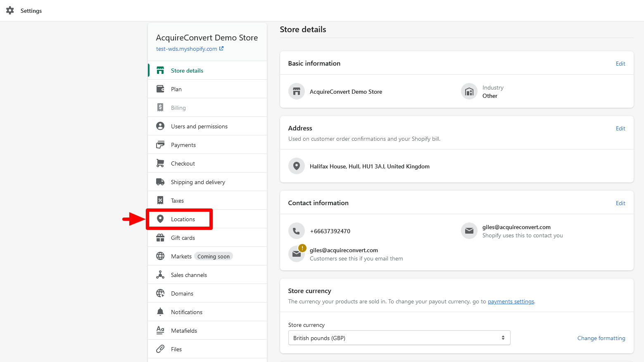Click the Users and permissions person icon

coord(160,126)
